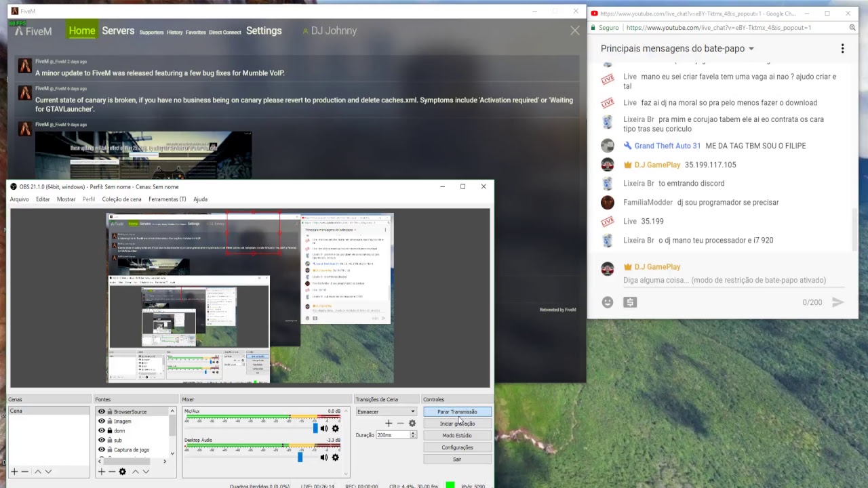Select Cena in the scenes list

click(x=49, y=411)
